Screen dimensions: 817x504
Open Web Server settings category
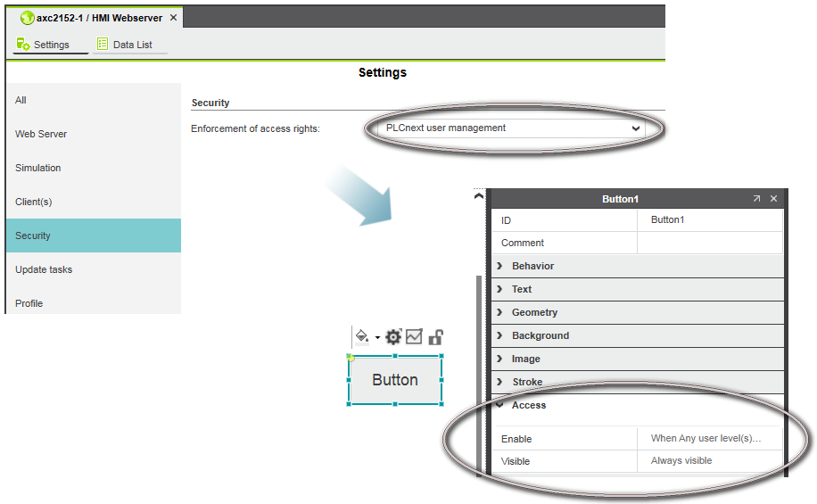pyautogui.click(x=41, y=134)
